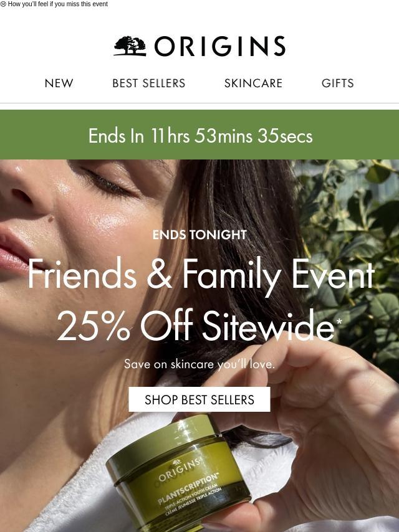Click the Friends & Family Event headline
The width and height of the screenshot is (399, 532).
tap(201, 274)
